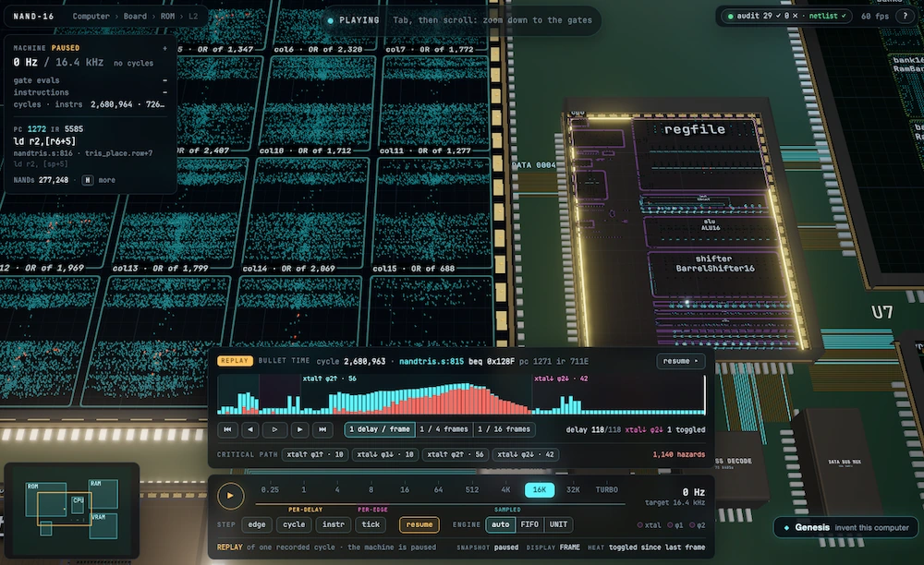
Task: Click nandtris.s:815 source link
Action: coord(432,361)
